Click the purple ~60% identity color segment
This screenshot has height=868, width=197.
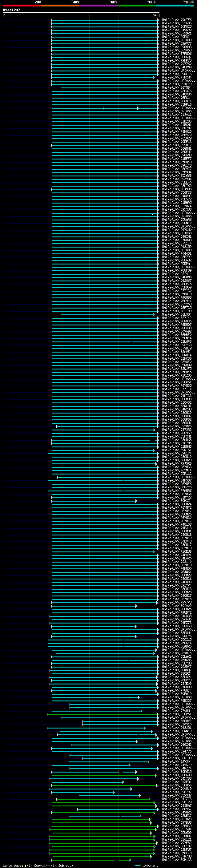point(99,6)
